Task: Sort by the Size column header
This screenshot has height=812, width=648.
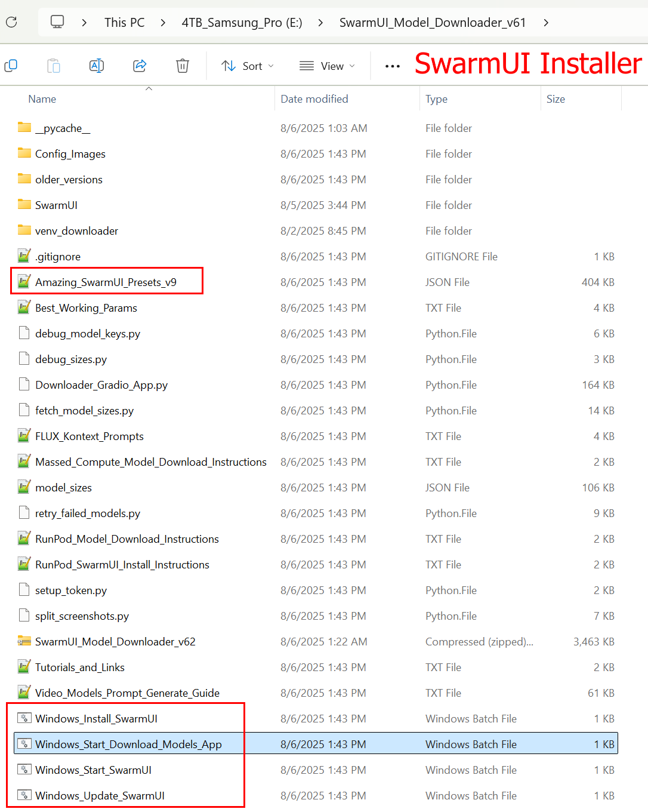Action: click(x=556, y=99)
